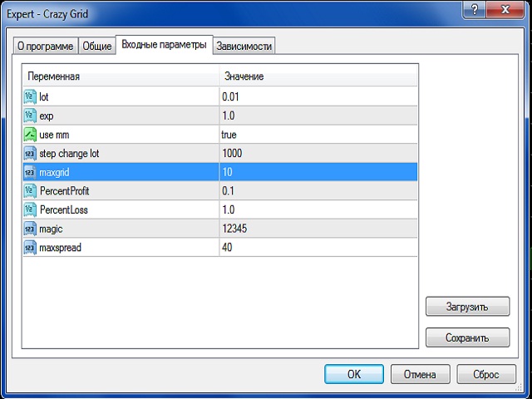Open the О программе tab
Viewport: 532px width, 399px height.
coord(46,47)
